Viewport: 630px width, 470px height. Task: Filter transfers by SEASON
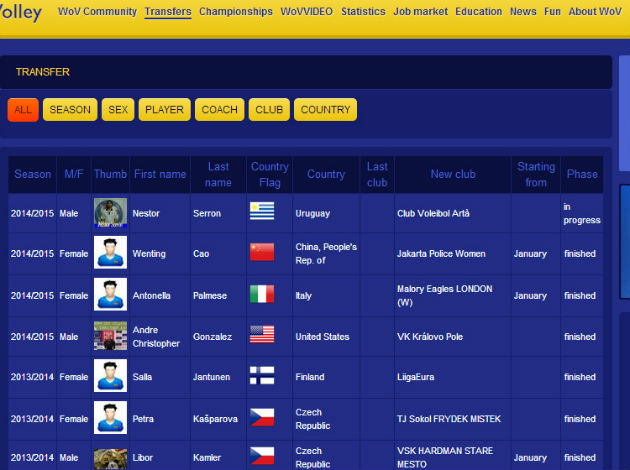point(70,110)
